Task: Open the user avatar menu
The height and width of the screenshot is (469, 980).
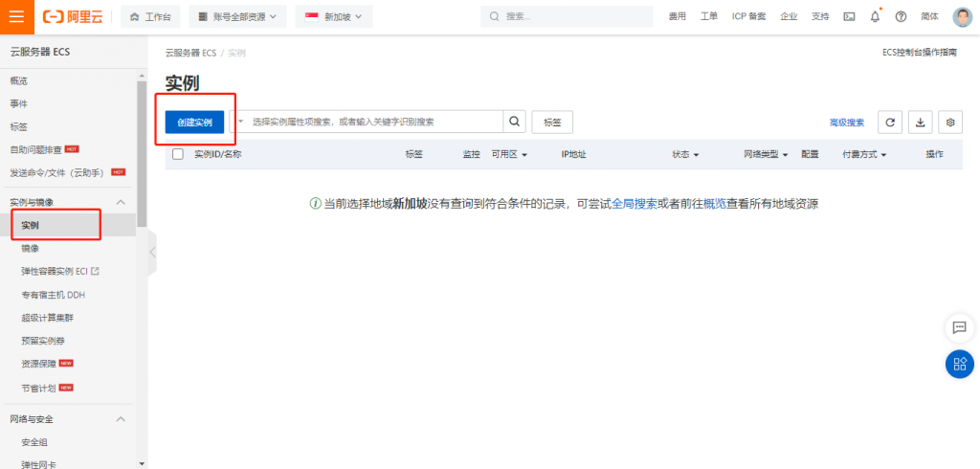Action: (963, 17)
